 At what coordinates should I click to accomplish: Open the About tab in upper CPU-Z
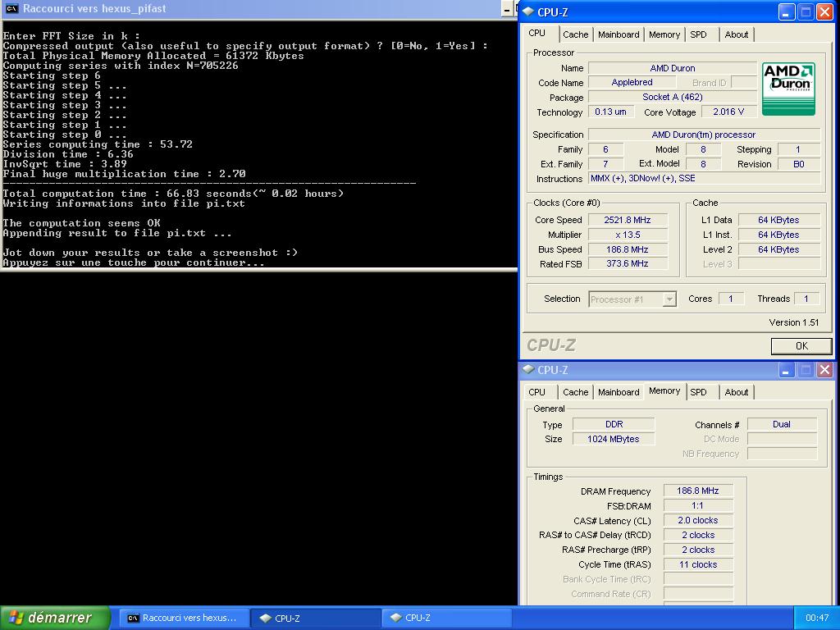click(x=737, y=34)
